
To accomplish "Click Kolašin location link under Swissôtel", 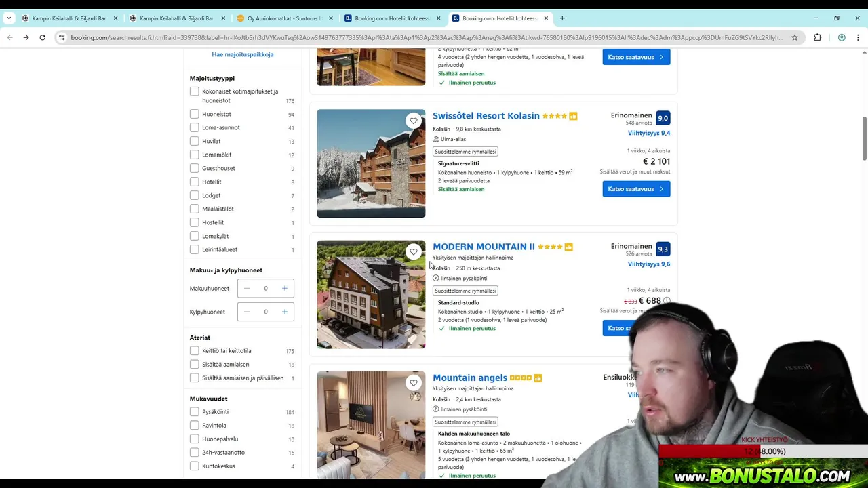I will click(441, 129).
